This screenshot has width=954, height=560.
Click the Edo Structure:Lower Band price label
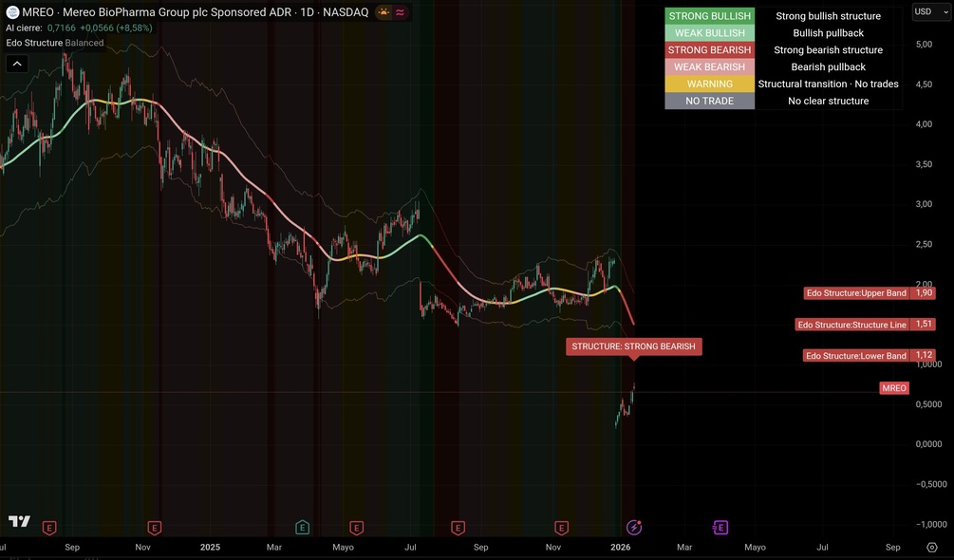pos(856,356)
